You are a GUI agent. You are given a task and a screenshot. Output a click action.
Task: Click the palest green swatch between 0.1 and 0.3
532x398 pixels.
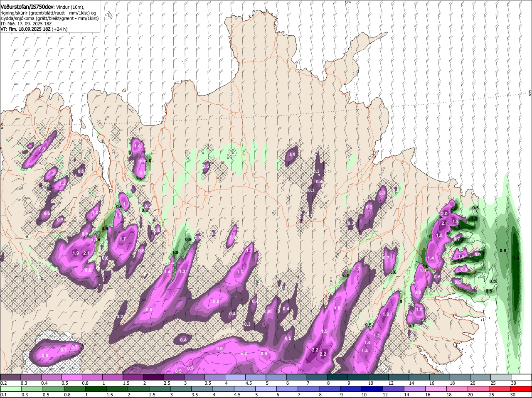coord(10,389)
